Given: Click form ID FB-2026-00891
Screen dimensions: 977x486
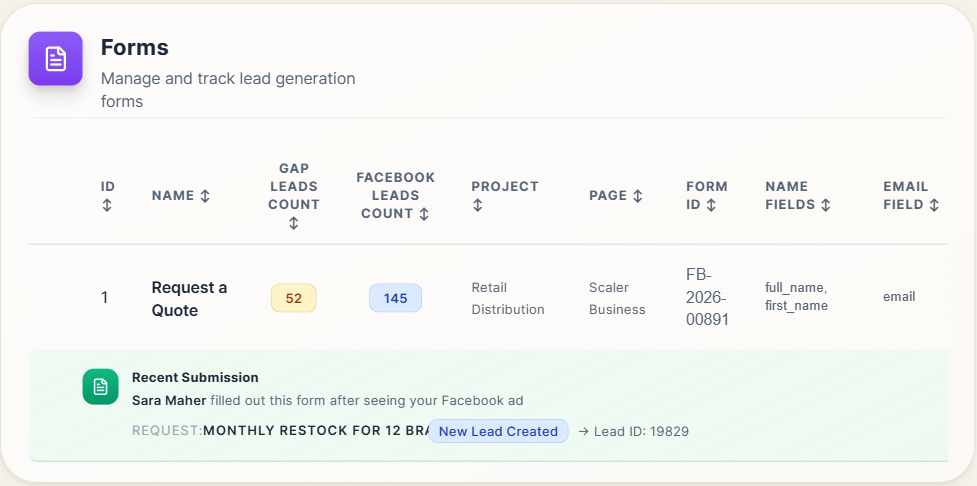Looking at the screenshot, I should click(x=707, y=297).
